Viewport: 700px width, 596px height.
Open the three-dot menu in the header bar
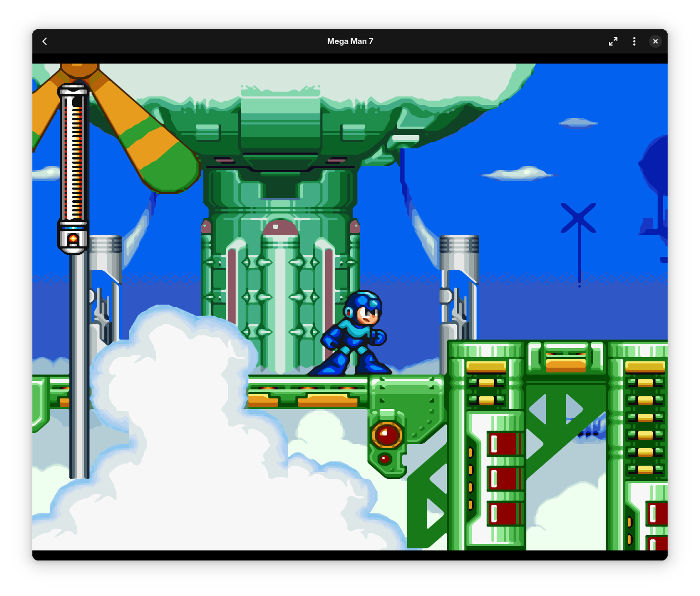pos(634,41)
